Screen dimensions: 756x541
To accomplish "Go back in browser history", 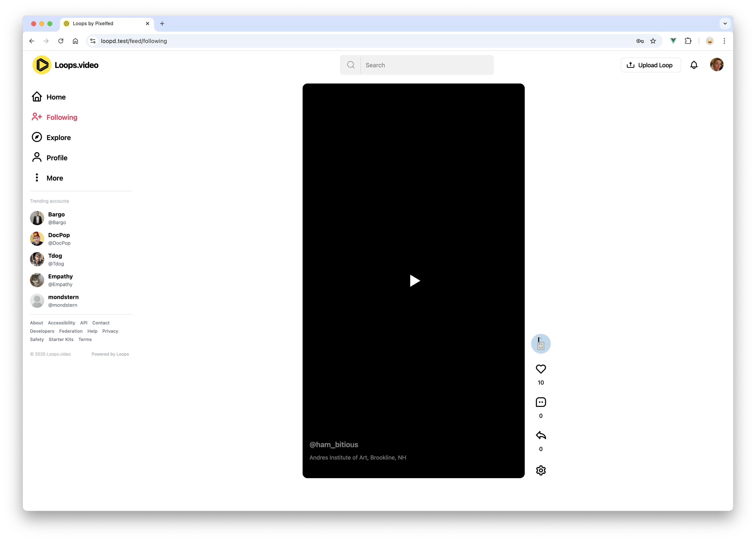I will [x=32, y=41].
